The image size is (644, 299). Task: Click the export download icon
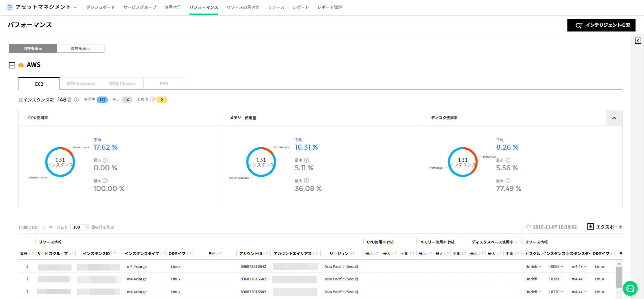tap(590, 227)
